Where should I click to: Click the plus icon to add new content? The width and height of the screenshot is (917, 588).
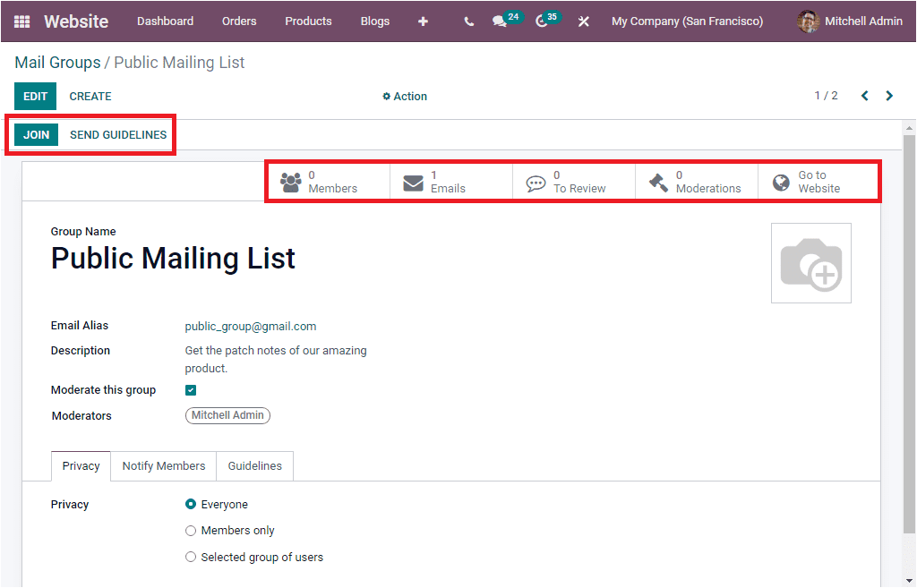click(x=423, y=21)
